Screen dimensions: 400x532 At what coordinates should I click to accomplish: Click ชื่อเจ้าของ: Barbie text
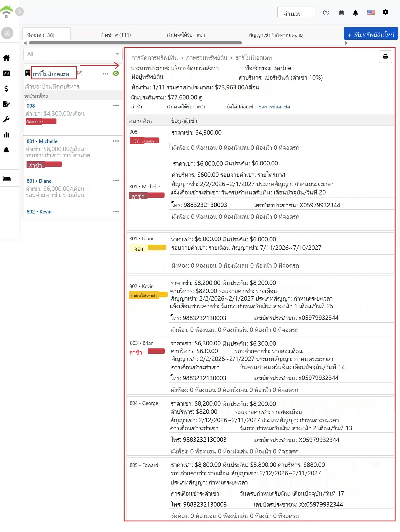[268, 68]
